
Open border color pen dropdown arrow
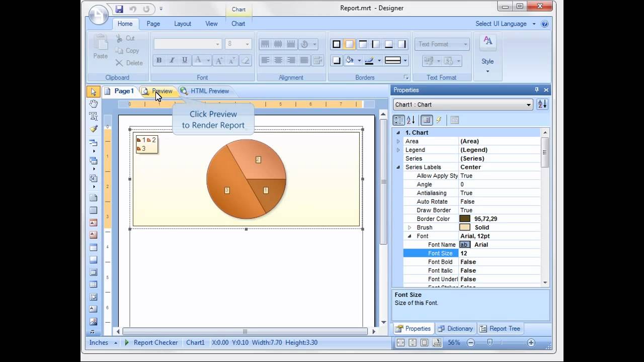pos(379,61)
